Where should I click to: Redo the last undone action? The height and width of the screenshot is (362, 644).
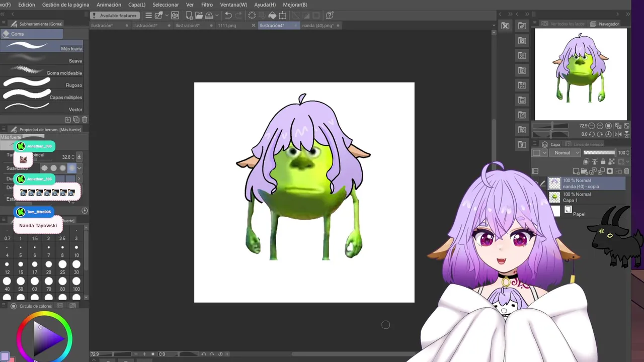tap(238, 16)
